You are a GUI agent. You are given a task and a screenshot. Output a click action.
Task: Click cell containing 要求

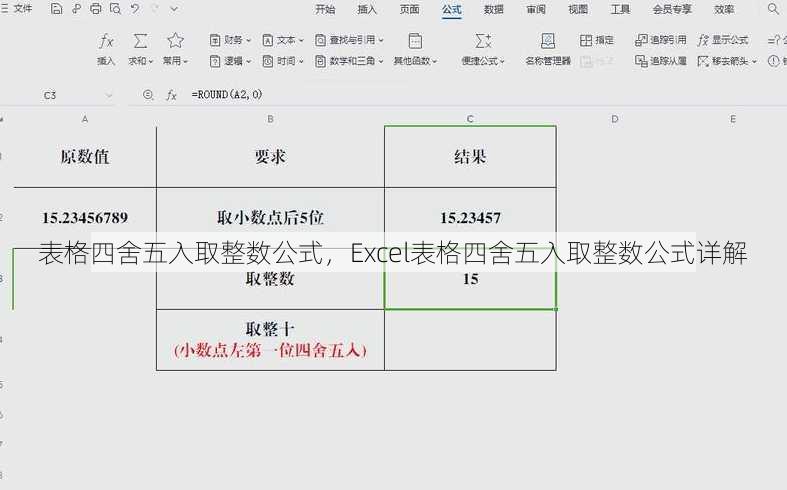pyautogui.click(x=271, y=157)
